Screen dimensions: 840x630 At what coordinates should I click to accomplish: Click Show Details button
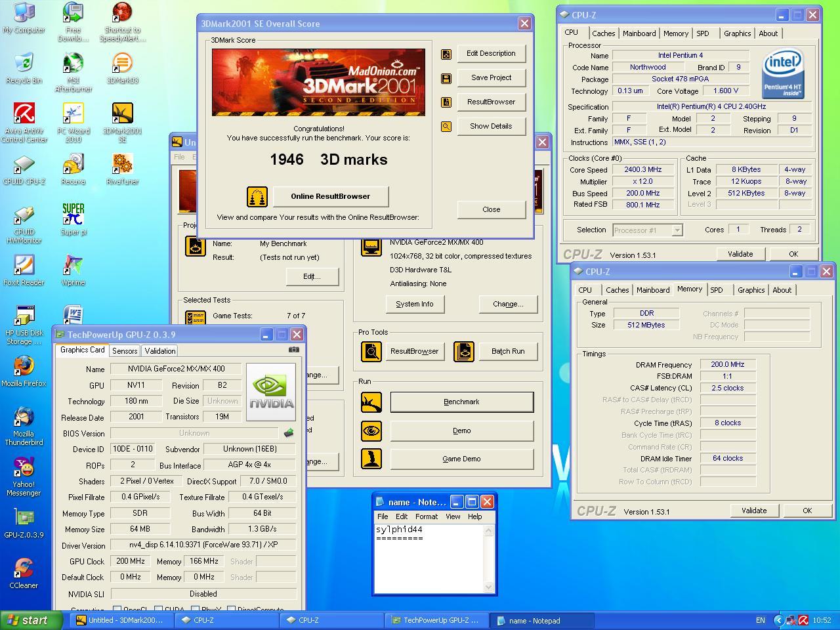[x=491, y=127]
